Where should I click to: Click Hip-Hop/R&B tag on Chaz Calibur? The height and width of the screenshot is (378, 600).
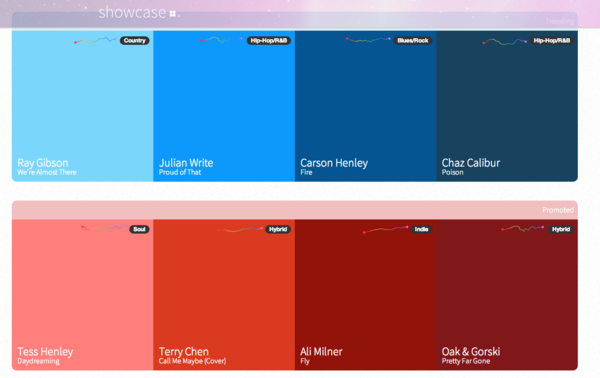[x=552, y=41]
